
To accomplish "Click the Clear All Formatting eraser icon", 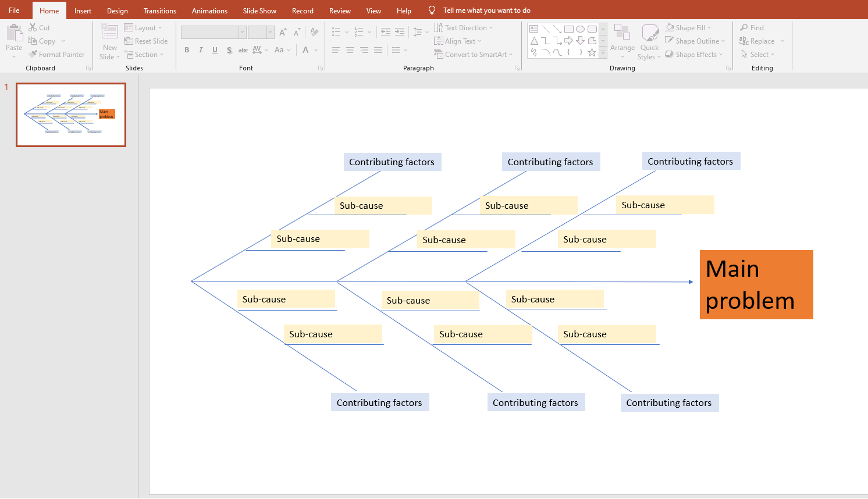I will pyautogui.click(x=314, y=32).
